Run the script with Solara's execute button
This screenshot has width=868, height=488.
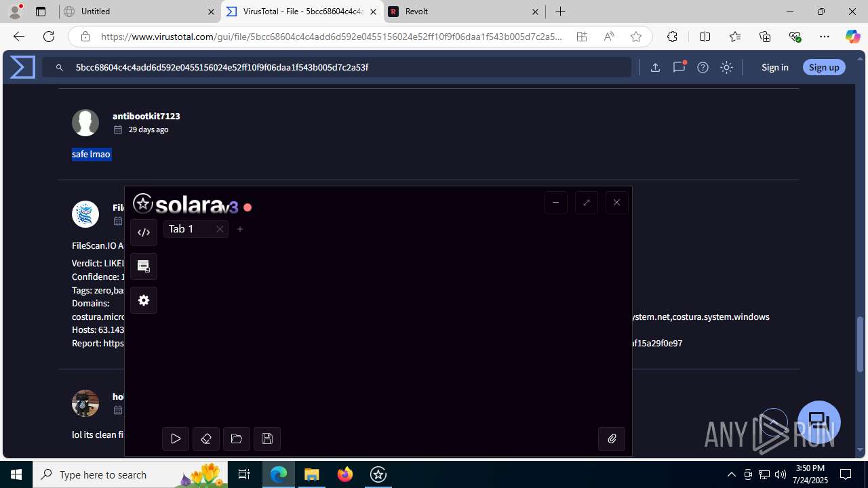point(176,439)
